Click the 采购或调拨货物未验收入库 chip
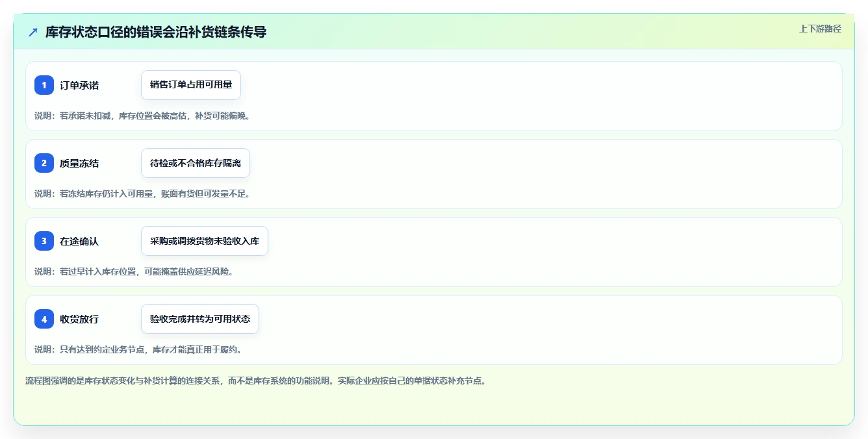Screen dimensions: 868x439 pyautogui.click(x=205, y=241)
